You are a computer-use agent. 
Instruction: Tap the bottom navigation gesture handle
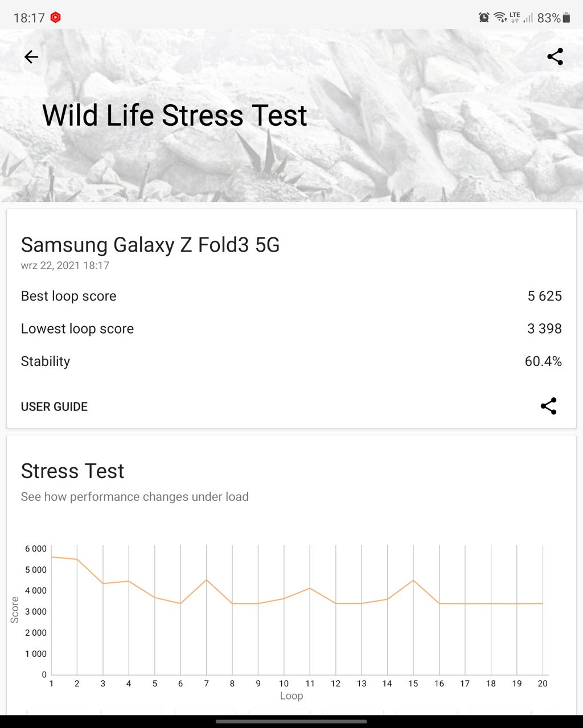tap(291, 721)
